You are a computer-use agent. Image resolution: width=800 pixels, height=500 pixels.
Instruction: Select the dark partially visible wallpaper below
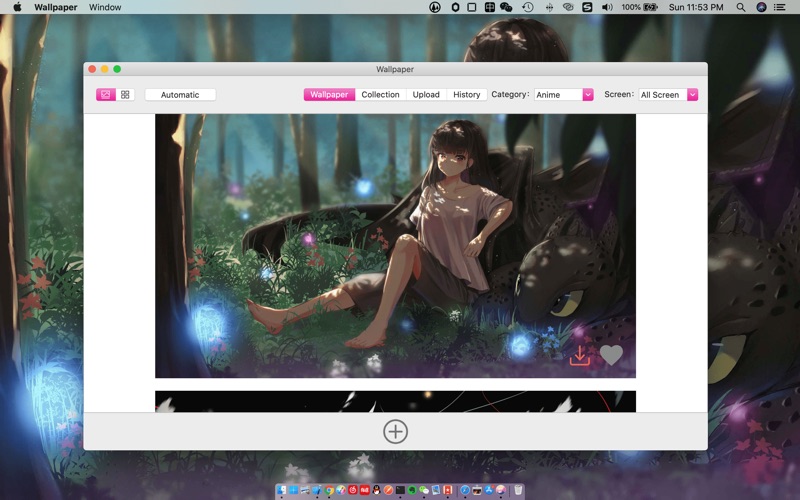click(395, 402)
